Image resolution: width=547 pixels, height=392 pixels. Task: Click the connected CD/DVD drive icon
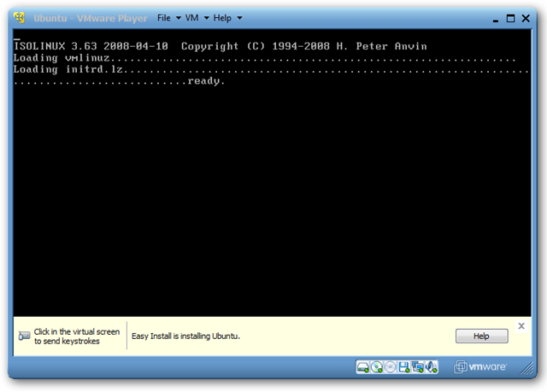click(x=377, y=367)
